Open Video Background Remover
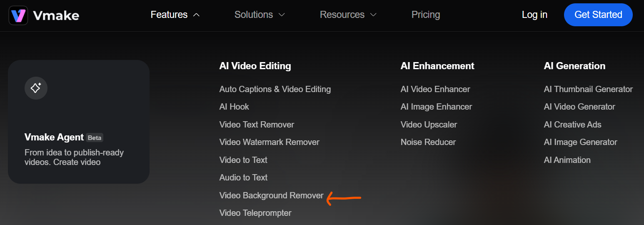644x225 pixels. pyautogui.click(x=271, y=195)
